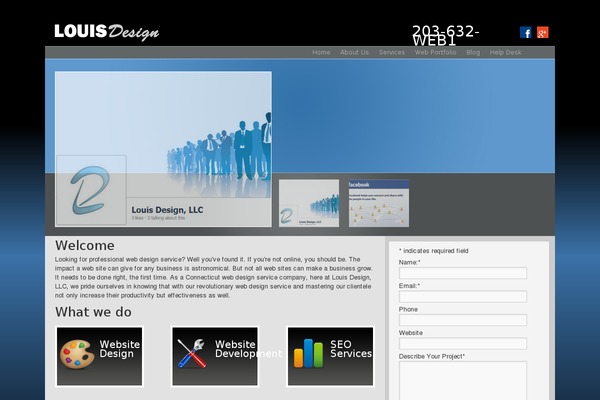
Task: Click the colored bar chart SEO icon
Action: (308, 353)
